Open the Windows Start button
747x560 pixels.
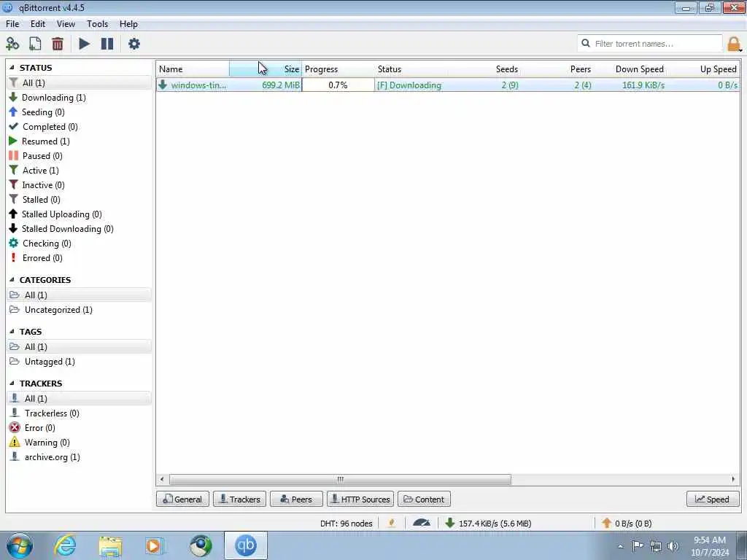coord(20,545)
